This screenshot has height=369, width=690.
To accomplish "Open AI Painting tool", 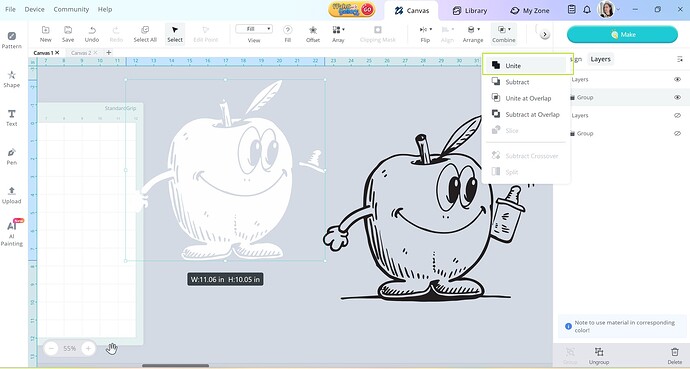I will pos(11,233).
